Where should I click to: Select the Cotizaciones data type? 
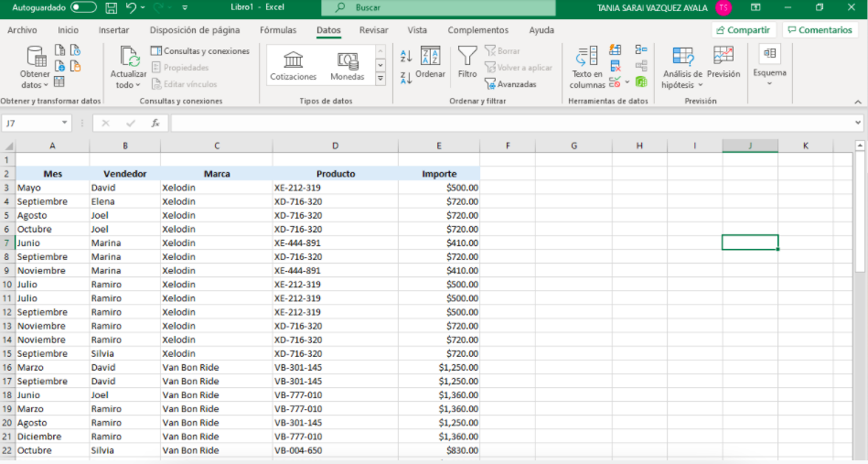[293, 67]
